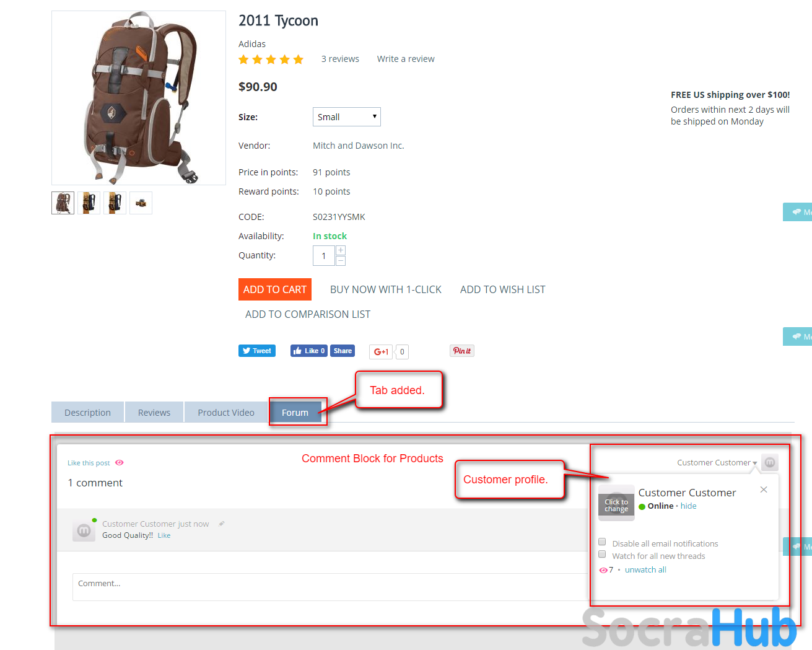Expand the Customer Customer profile dropdown
The image size is (812, 650).
[717, 463]
